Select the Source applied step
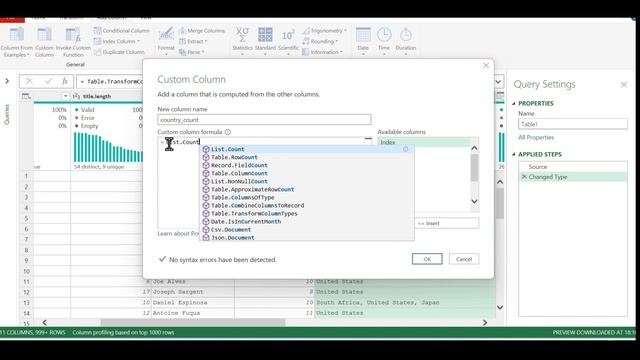 click(573, 167)
